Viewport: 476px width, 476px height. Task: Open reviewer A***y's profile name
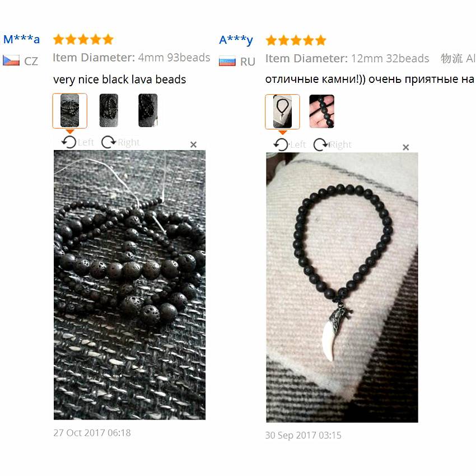(236, 40)
